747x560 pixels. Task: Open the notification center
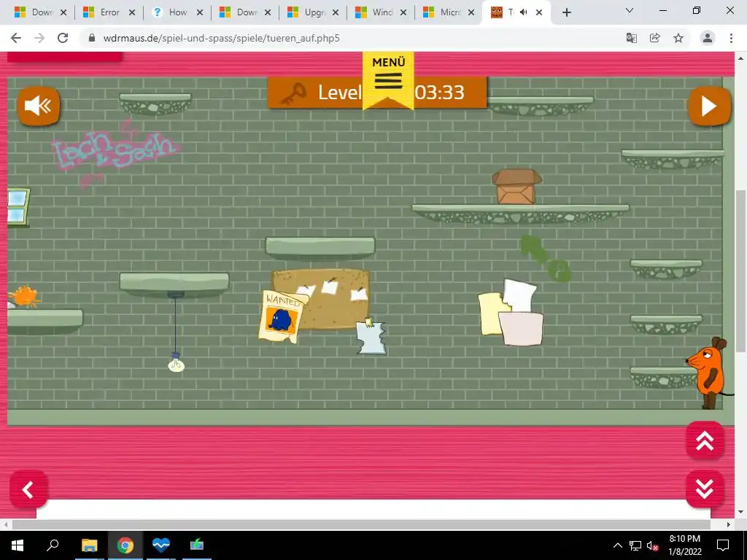723,545
